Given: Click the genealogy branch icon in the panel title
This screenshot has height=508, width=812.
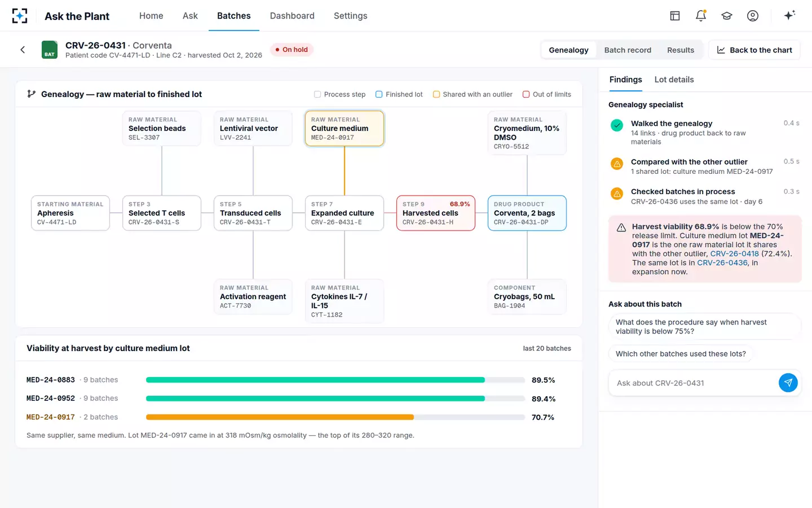Looking at the screenshot, I should click(x=32, y=94).
